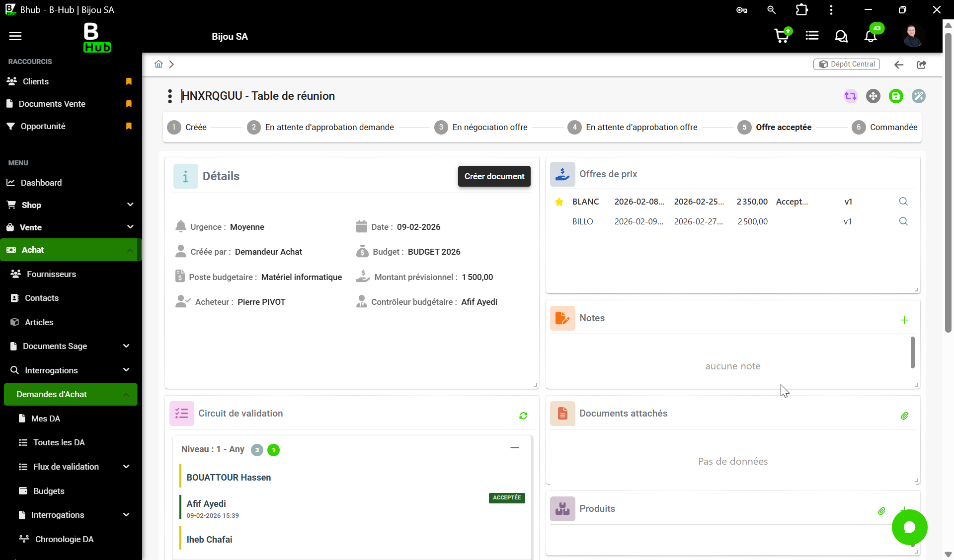Image resolution: width=954 pixels, height=560 pixels.
Task: Collapse Niveau 1 with the minus icon
Action: (x=515, y=447)
